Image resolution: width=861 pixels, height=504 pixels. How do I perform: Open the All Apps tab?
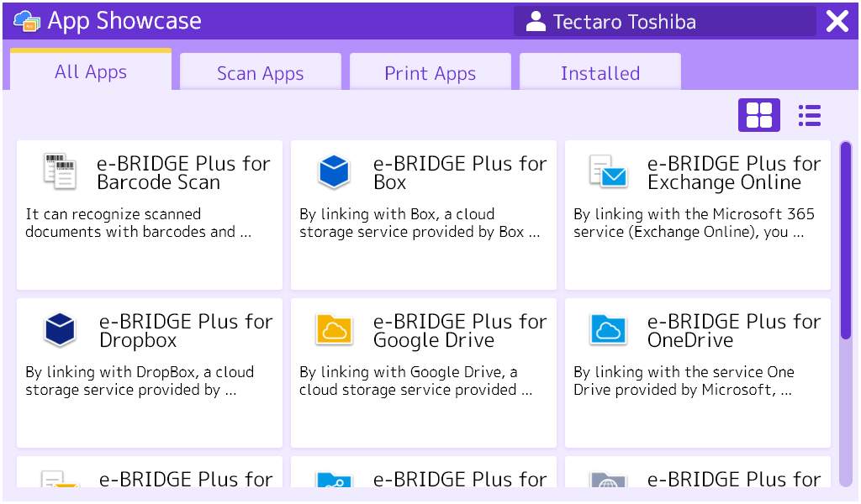tap(91, 72)
